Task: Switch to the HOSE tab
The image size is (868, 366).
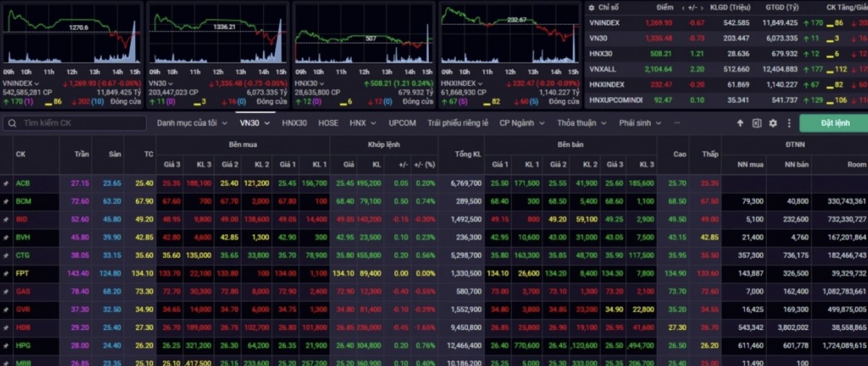Action: 328,123
